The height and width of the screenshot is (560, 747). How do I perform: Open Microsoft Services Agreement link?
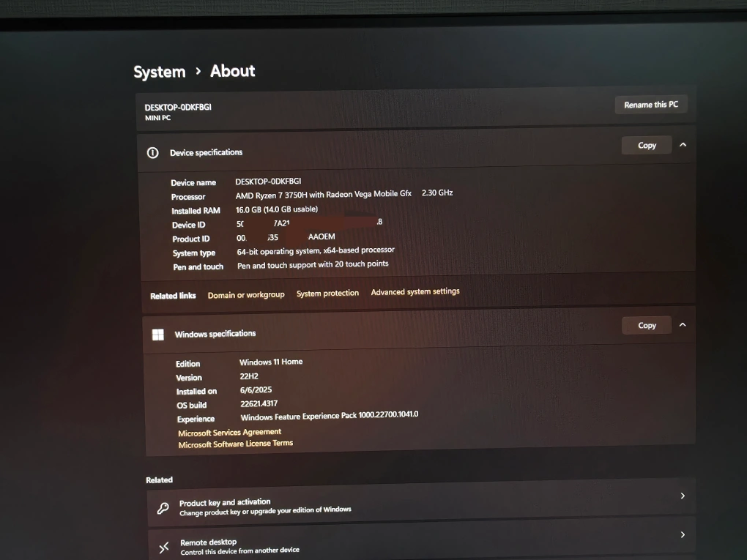click(x=230, y=433)
